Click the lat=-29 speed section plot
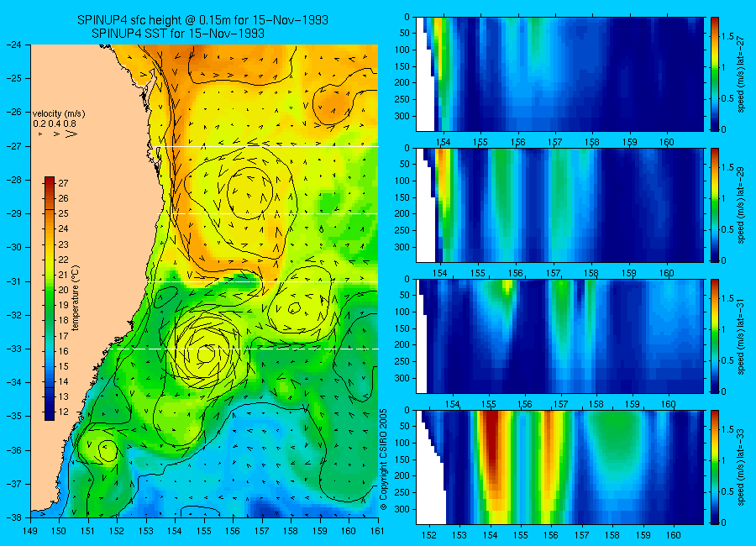Viewport: 756px width, 546px height. (559, 205)
